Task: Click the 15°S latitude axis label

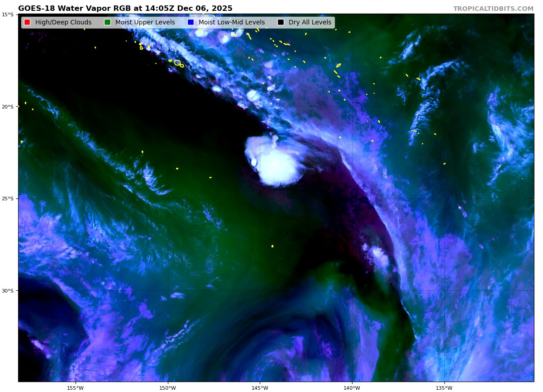Action: coord(7,14)
